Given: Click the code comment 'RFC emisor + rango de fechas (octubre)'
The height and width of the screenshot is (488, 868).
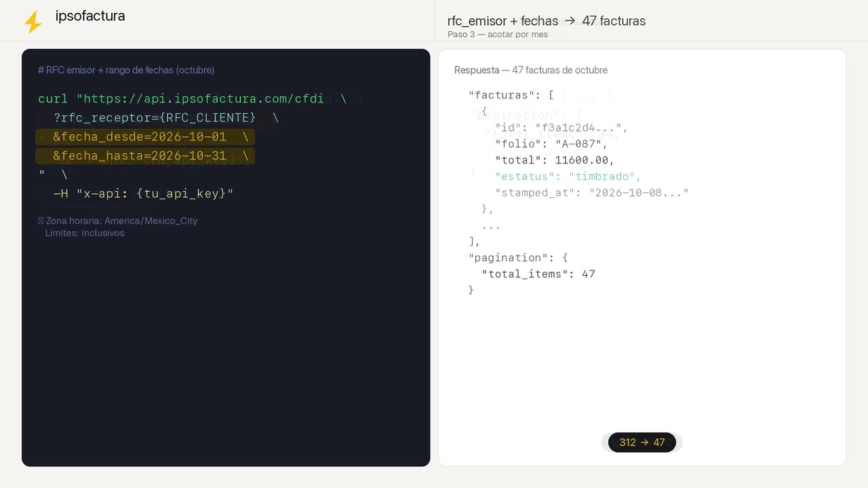Looking at the screenshot, I should click(x=126, y=70).
